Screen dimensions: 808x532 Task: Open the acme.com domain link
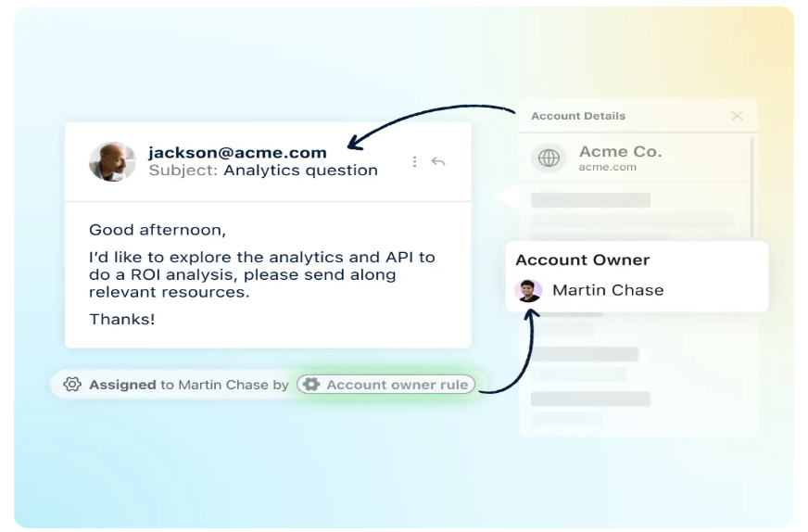607,168
